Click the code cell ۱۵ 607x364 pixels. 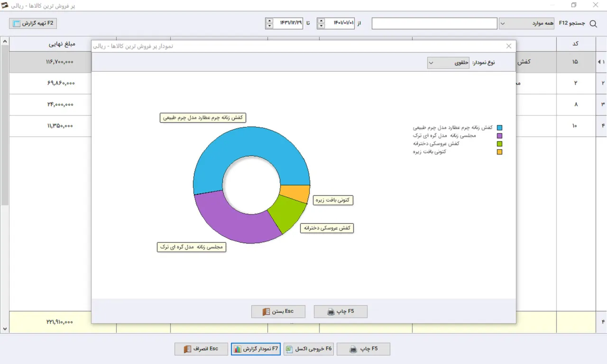575,62
